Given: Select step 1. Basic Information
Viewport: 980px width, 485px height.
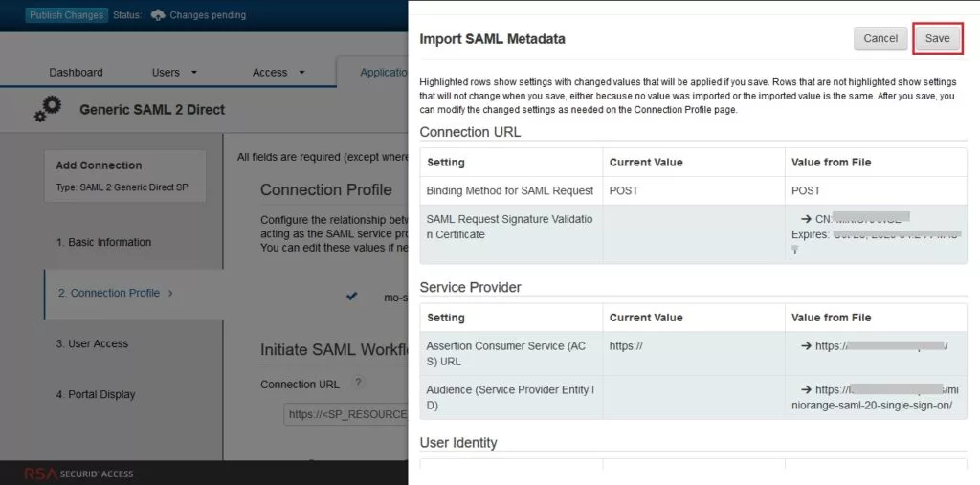Looking at the screenshot, I should pyautogui.click(x=103, y=242).
